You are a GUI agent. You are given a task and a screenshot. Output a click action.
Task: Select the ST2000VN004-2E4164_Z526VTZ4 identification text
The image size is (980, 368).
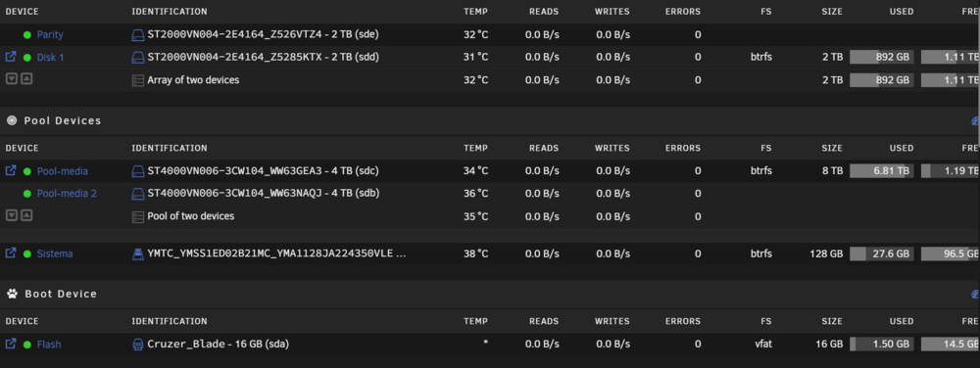point(263,34)
